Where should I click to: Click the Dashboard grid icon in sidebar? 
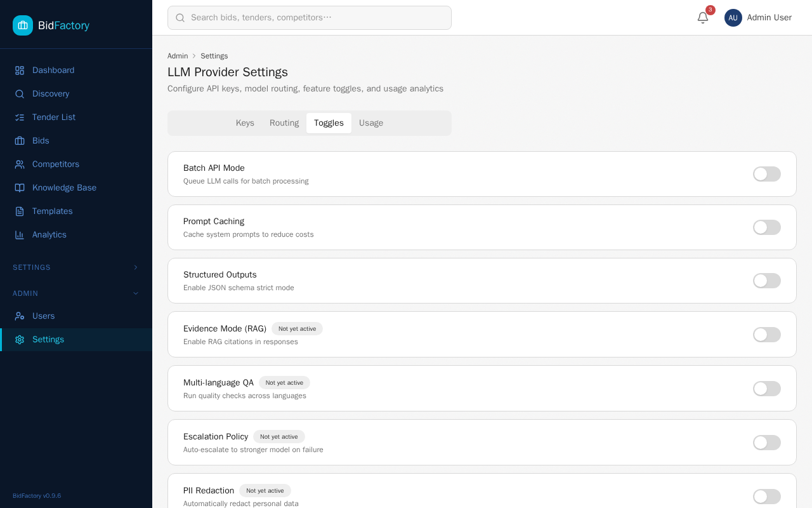(x=20, y=70)
